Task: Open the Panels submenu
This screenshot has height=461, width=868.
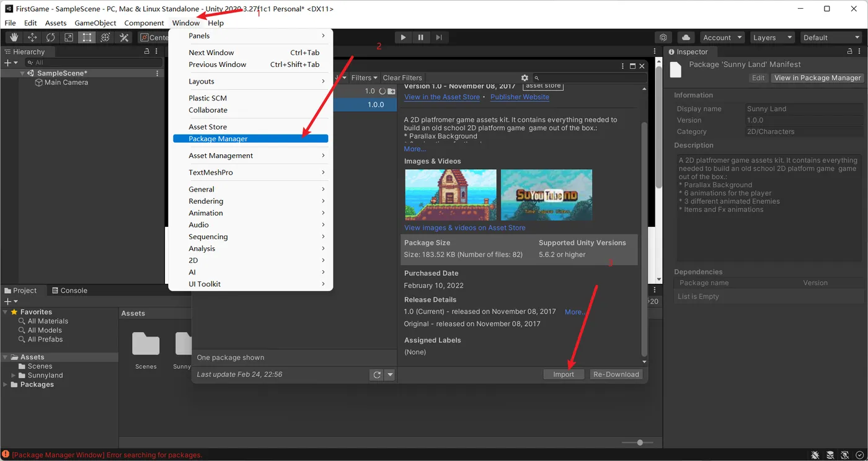Action: [250, 36]
